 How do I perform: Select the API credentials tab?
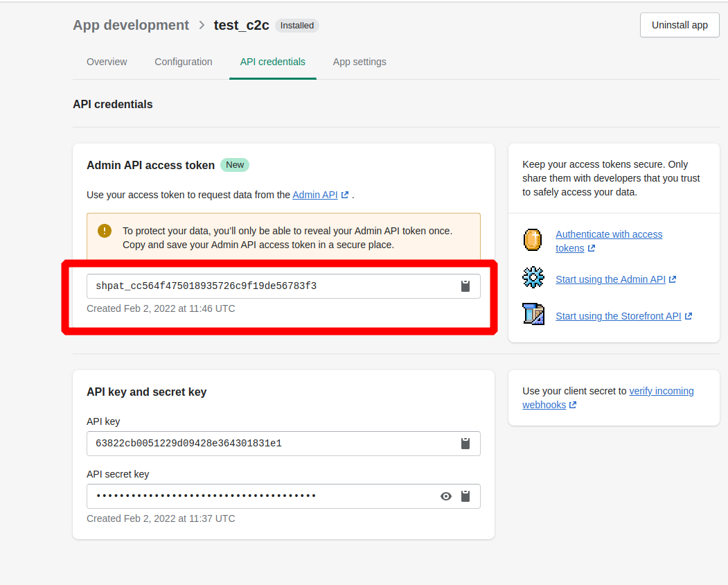click(x=272, y=62)
